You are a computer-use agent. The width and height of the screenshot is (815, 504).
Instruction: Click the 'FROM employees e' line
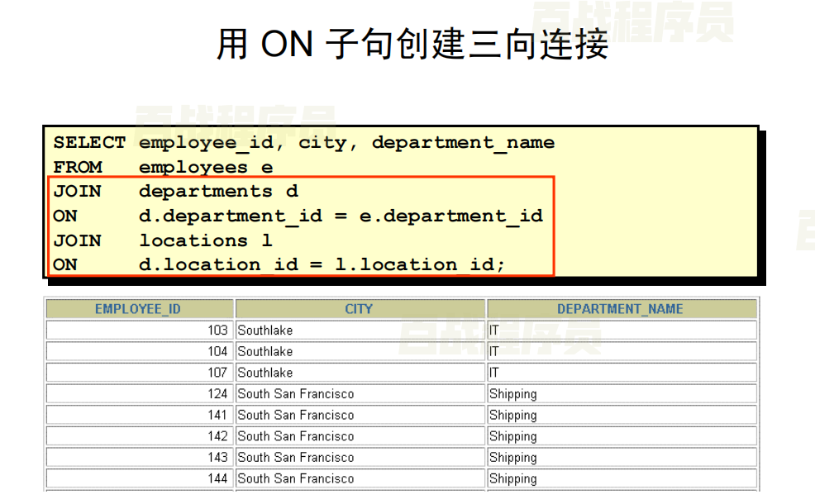[x=163, y=168]
